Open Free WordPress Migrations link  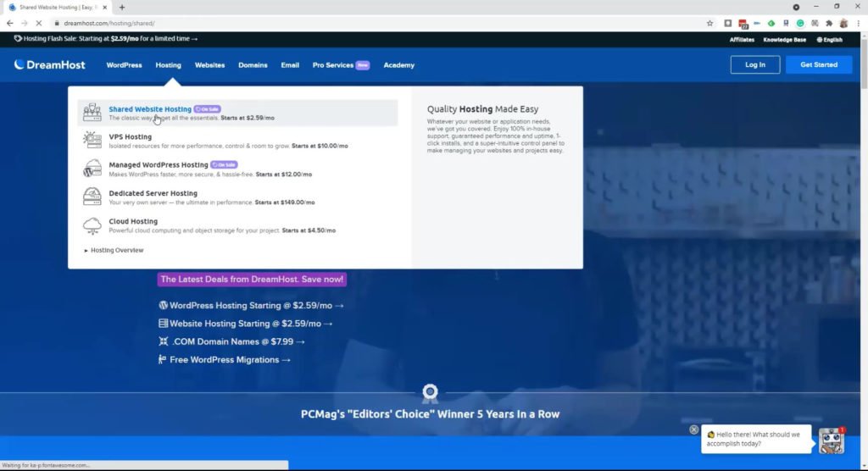point(225,360)
